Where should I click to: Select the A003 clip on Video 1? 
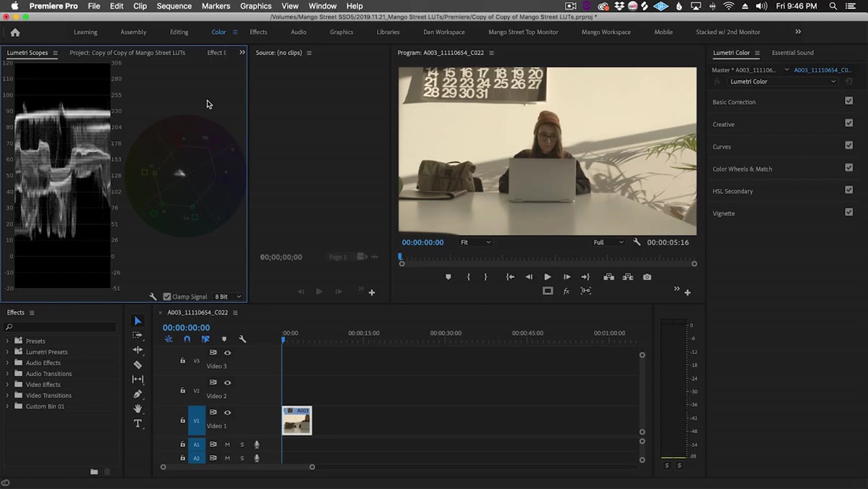[297, 420]
